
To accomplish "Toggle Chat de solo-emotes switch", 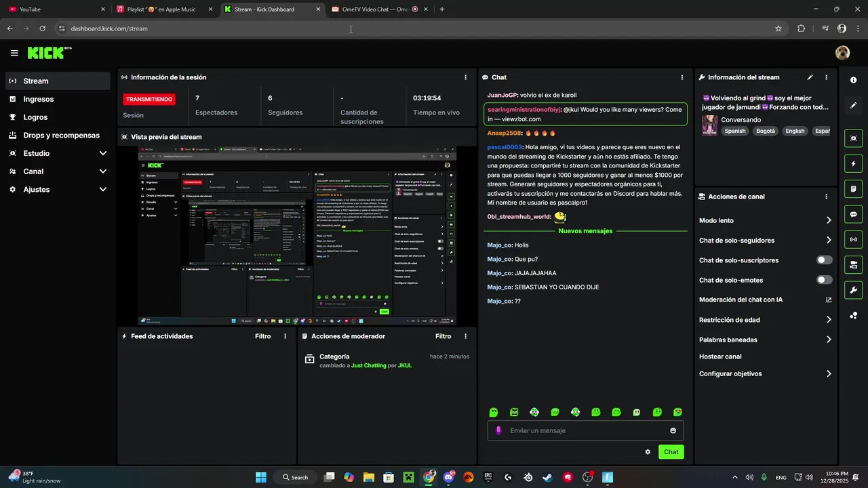I will point(825,280).
